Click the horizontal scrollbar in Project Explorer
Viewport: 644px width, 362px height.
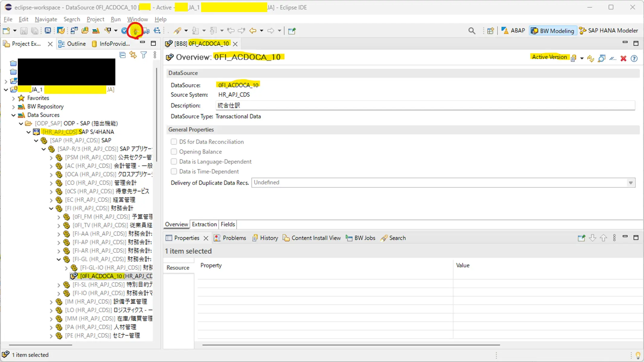pyautogui.click(x=40, y=345)
